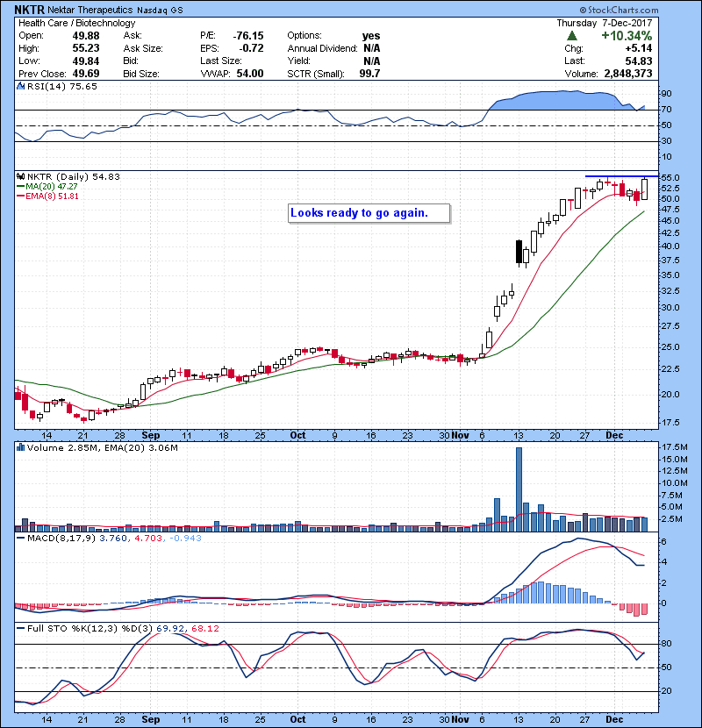Click the Open price 49.88
702x728 pixels.
tap(86, 36)
